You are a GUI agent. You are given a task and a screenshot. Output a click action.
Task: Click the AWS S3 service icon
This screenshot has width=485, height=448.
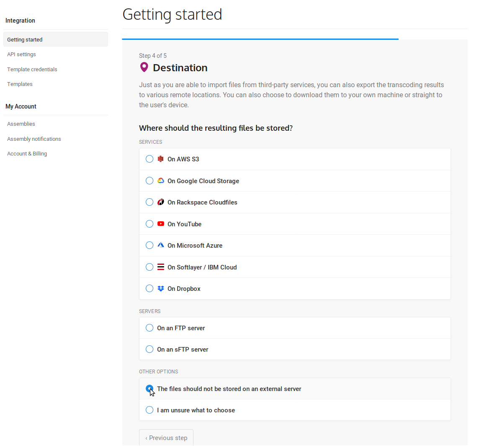pyautogui.click(x=160, y=159)
